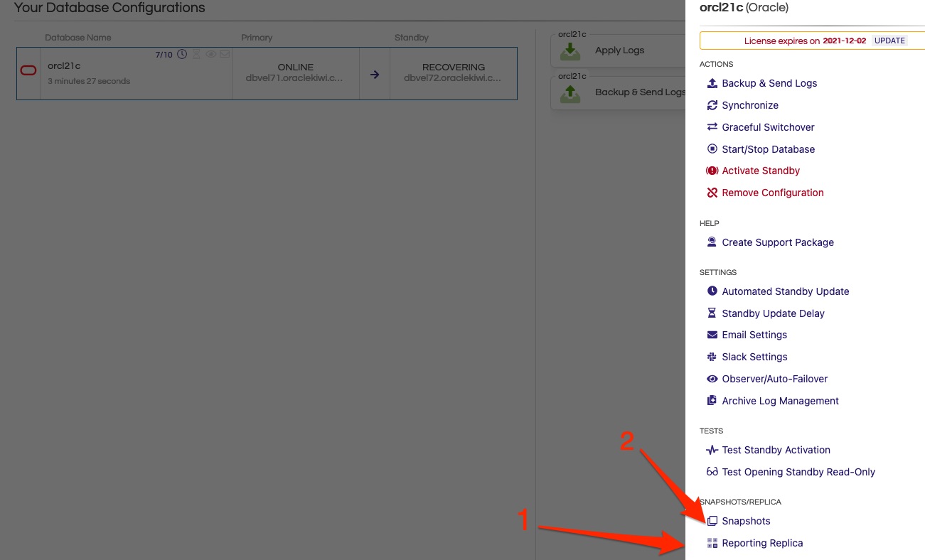Click the Activate Standby alert icon
This screenshot has width=925, height=560.
[x=712, y=171]
